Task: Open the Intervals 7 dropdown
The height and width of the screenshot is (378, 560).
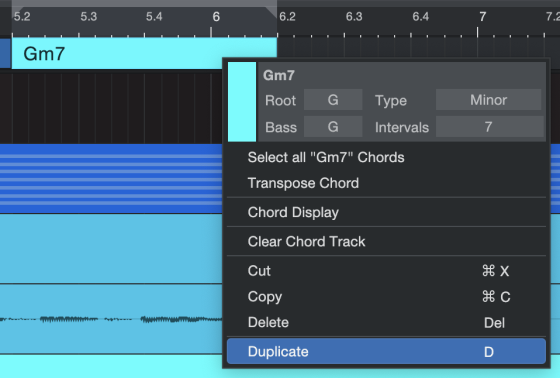Action: 488,127
